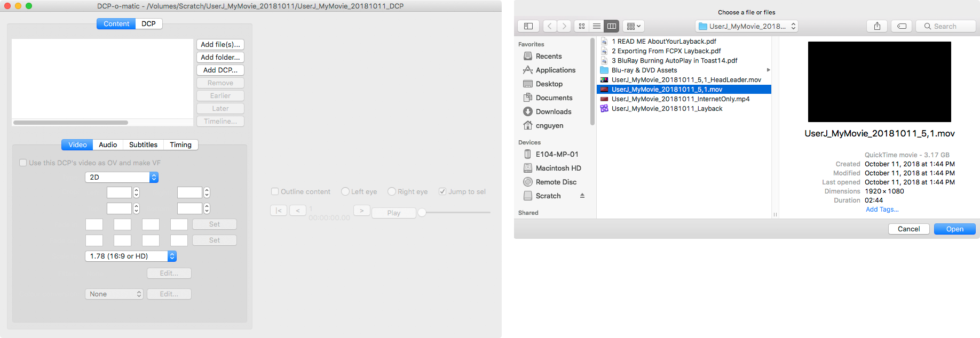The width and height of the screenshot is (980, 338).
Task: Select the Right eye radio button
Action: tap(392, 191)
